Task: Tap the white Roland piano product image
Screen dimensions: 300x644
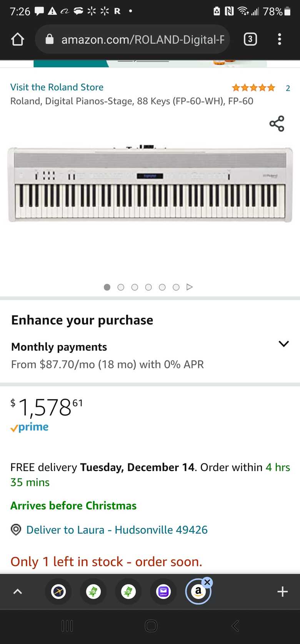Action: coord(150,185)
